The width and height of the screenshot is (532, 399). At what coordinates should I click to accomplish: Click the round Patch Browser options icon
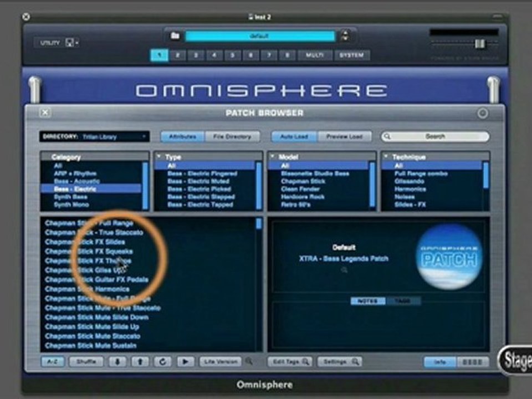pos(483,113)
